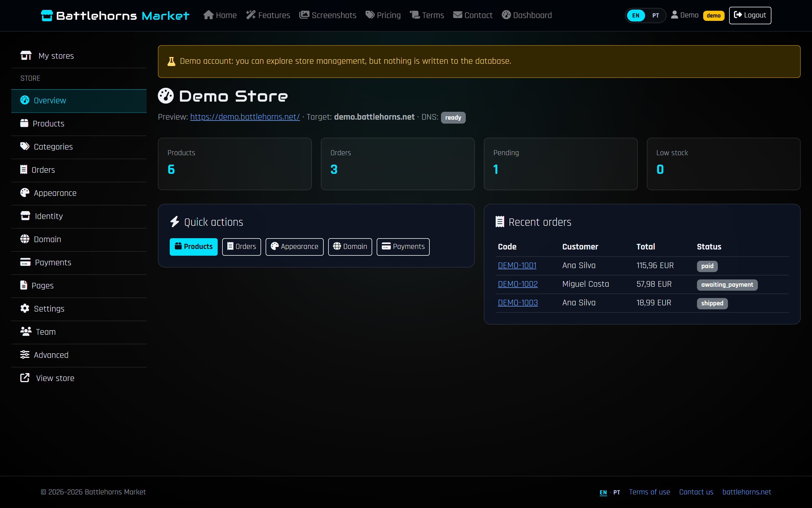Click the Payments quick action button
The image size is (812, 508).
pyautogui.click(x=403, y=247)
